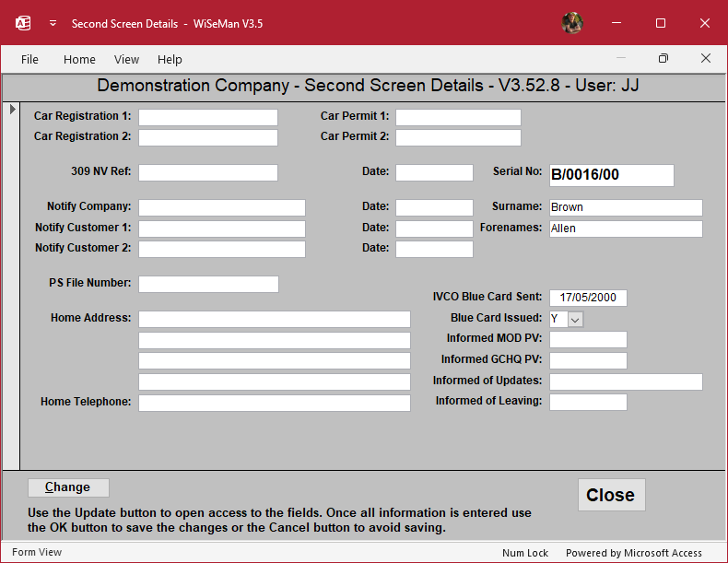This screenshot has width=728, height=563.
Task: Click the PS File Number field
Action: pyautogui.click(x=208, y=284)
